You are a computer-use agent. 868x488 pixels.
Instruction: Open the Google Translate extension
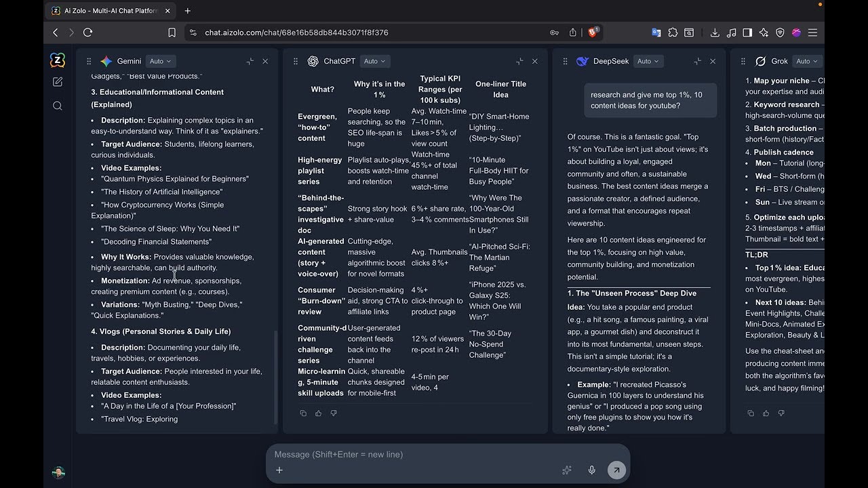656,33
